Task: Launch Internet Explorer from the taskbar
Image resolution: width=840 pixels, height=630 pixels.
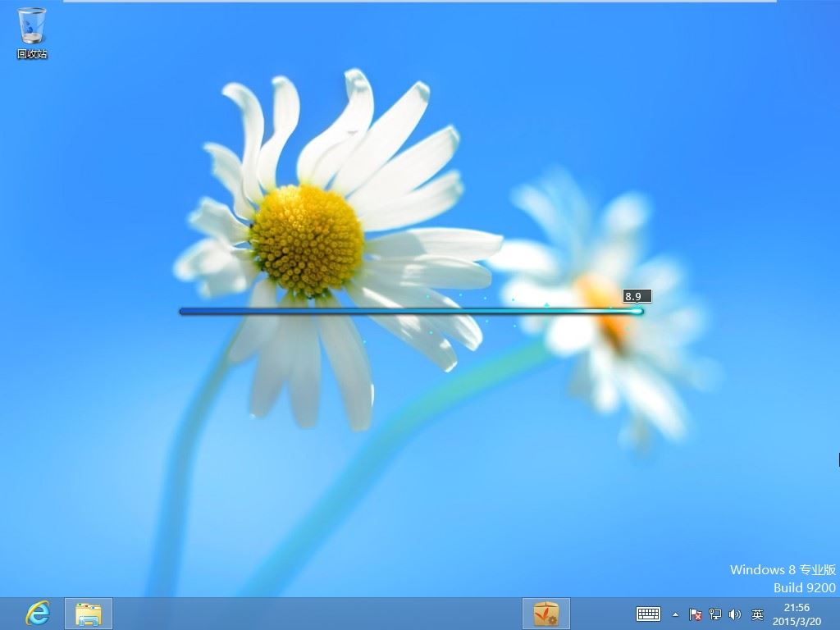Action: [38, 614]
